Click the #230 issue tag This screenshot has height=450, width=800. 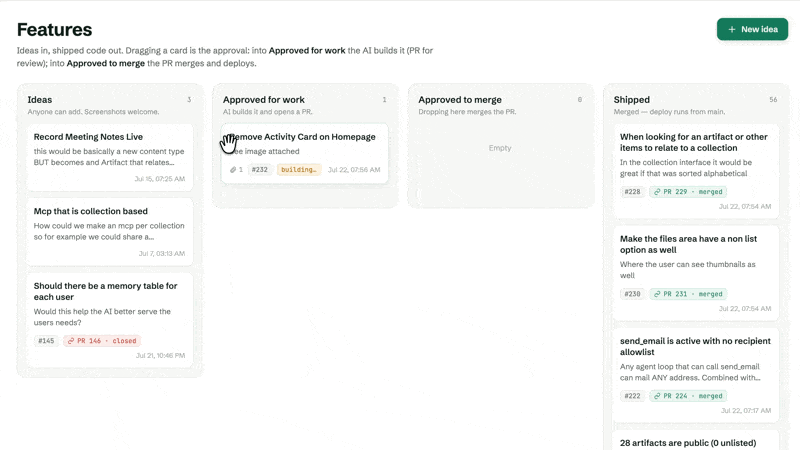click(632, 294)
